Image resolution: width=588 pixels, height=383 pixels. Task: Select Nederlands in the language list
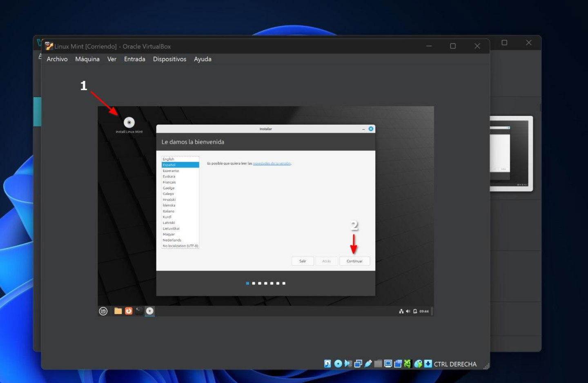click(180, 240)
